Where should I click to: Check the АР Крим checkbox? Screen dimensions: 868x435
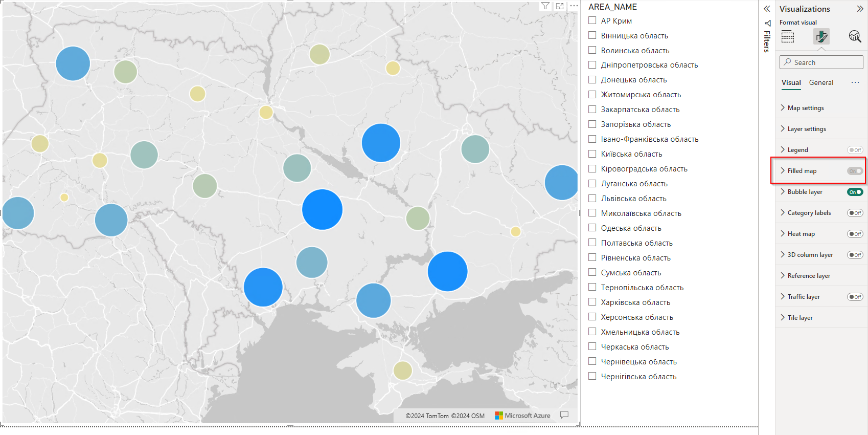click(592, 20)
